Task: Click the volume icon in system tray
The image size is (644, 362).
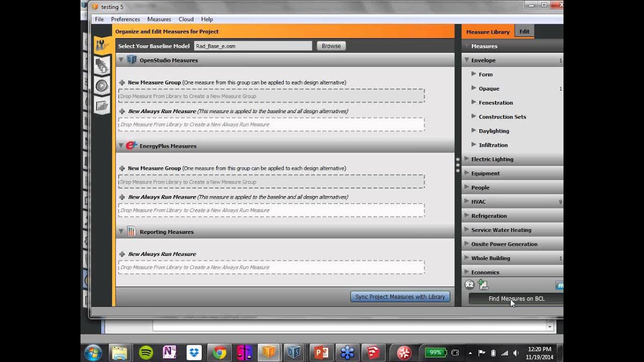Action: 517,353
